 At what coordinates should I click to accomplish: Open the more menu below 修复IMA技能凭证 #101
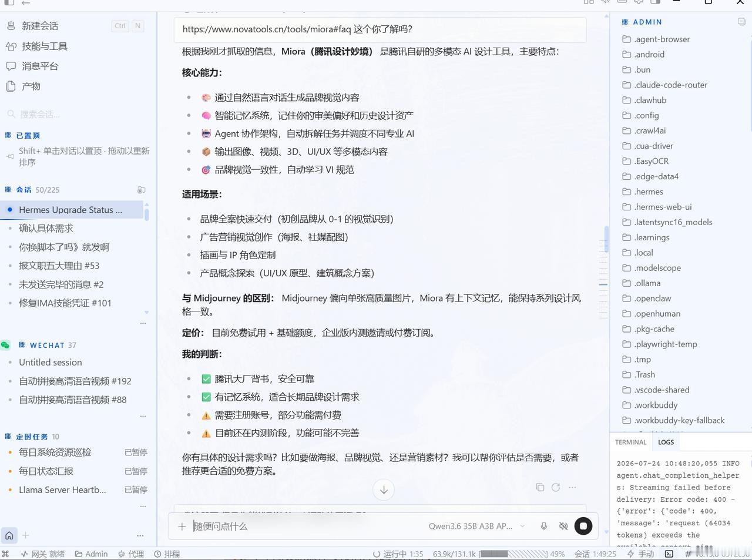click(143, 323)
